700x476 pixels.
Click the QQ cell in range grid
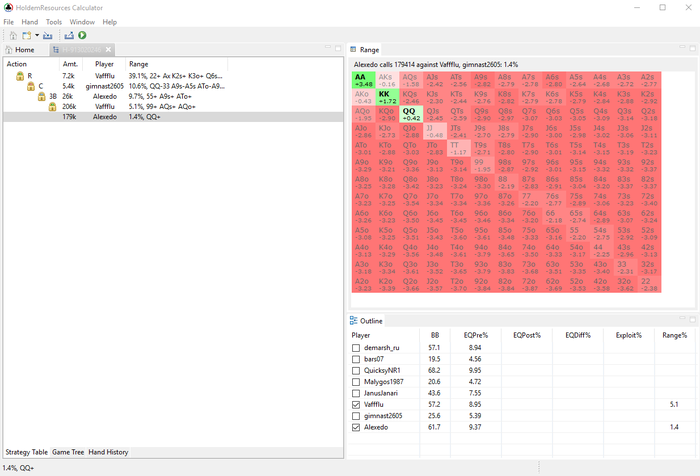click(411, 114)
